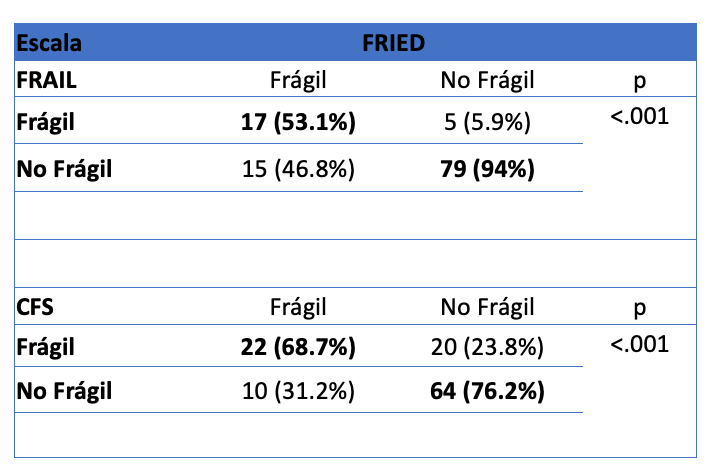Click the 22 (68.7%) cell
The image size is (709, 474).
[299, 348]
